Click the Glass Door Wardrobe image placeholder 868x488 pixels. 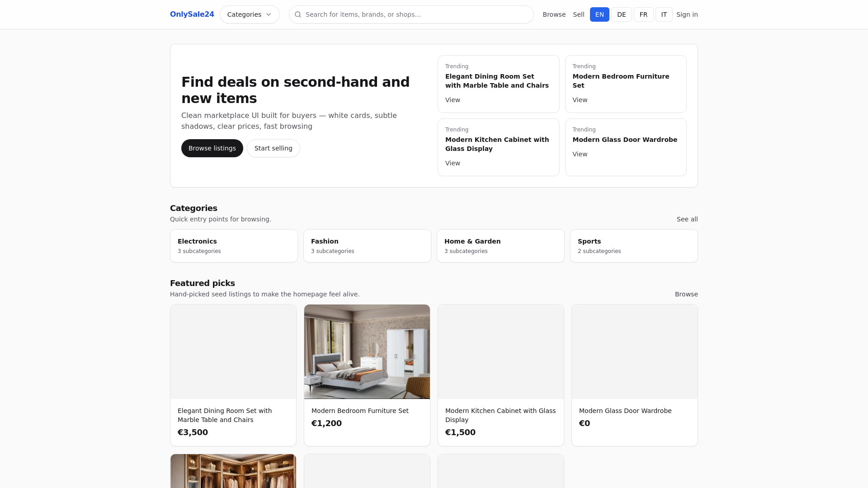(635, 352)
